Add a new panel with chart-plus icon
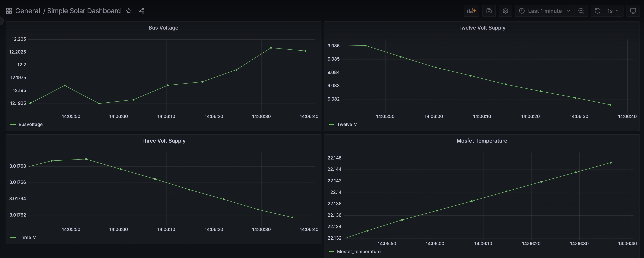Viewport: 644px width, 258px height. [x=471, y=11]
